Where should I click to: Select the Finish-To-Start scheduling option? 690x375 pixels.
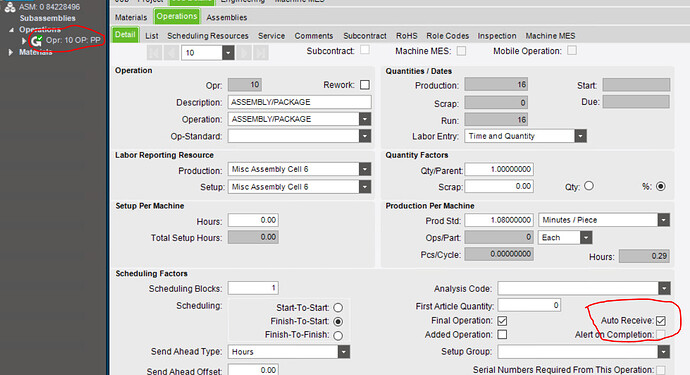click(338, 321)
